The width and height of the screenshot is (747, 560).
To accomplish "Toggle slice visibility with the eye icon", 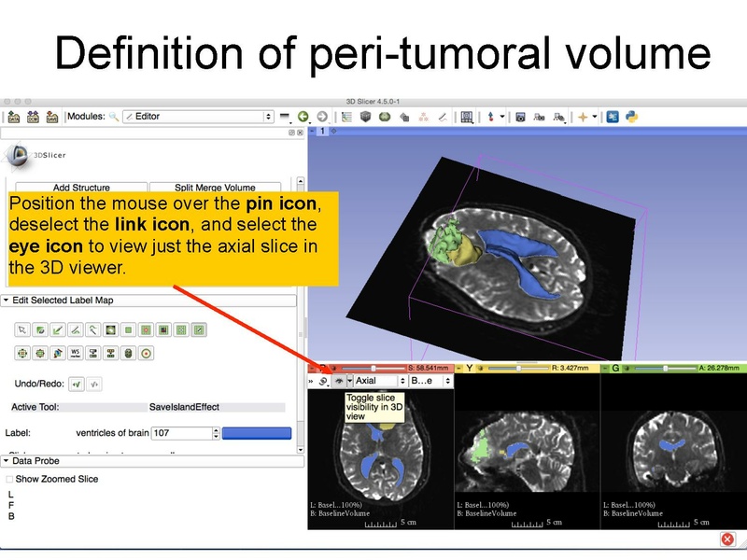I will (x=339, y=380).
